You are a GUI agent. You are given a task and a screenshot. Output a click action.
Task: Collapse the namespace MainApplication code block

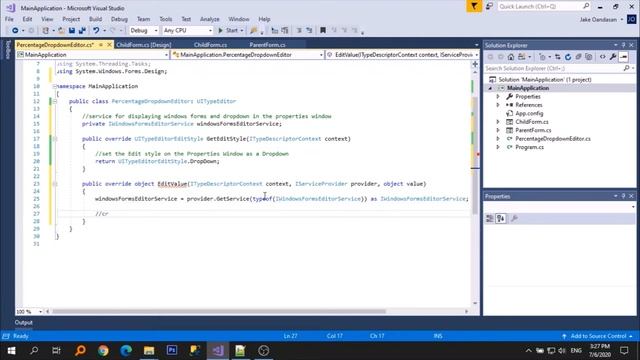[x=55, y=86]
